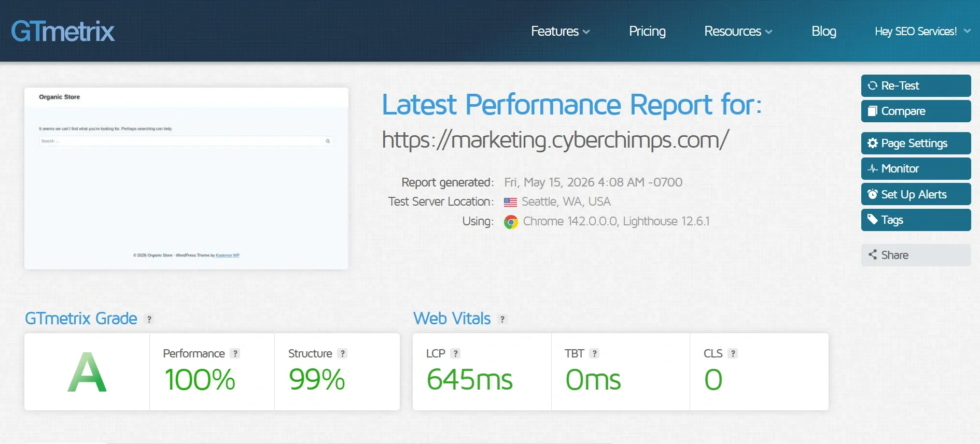This screenshot has height=444, width=980.
Task: Click the Tags label icon
Action: (873, 219)
